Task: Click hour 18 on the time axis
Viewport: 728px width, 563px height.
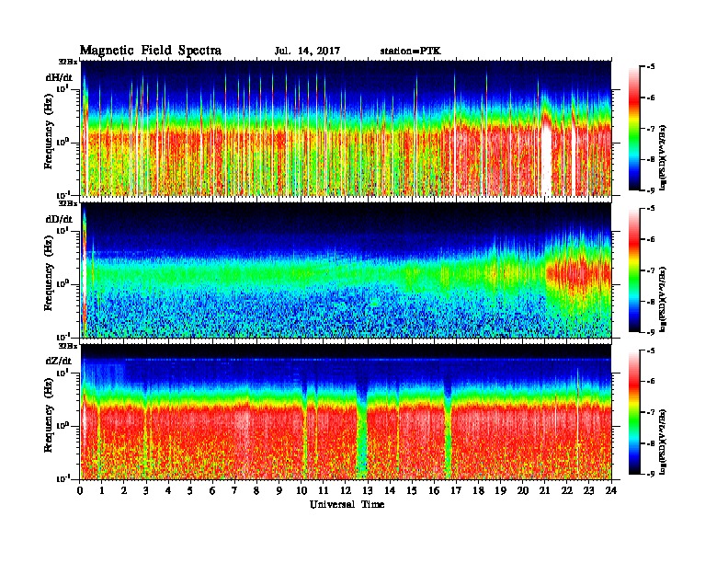Action: (479, 491)
